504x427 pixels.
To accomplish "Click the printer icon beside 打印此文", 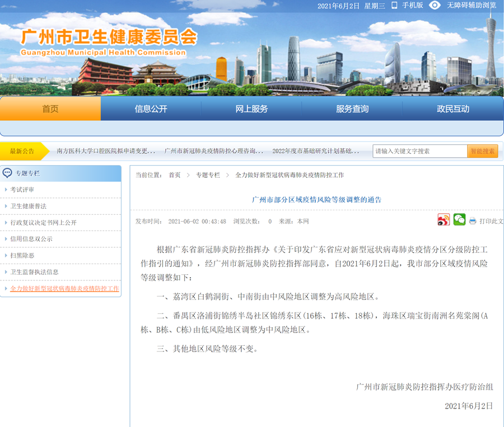I will click(473, 221).
